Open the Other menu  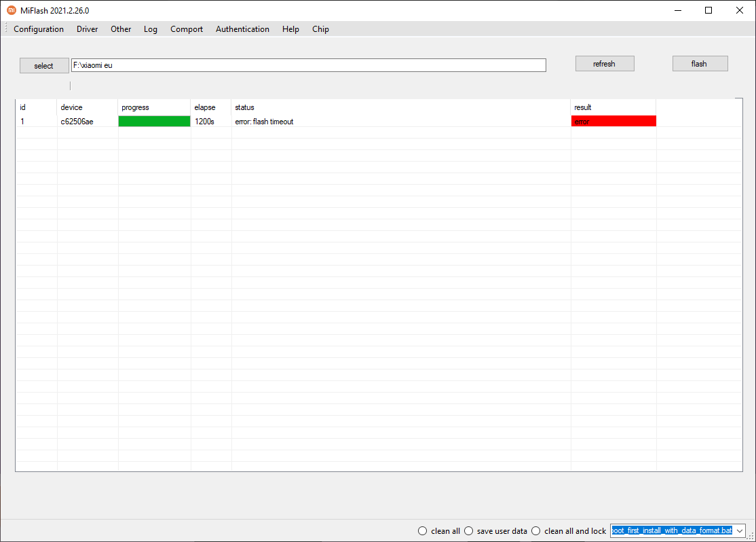[121, 29]
